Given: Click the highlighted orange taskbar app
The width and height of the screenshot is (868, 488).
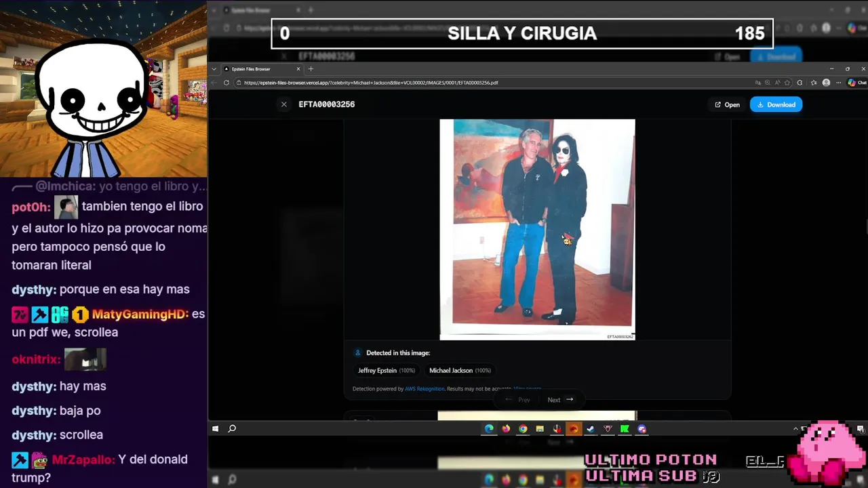Looking at the screenshot, I should coord(574,429).
